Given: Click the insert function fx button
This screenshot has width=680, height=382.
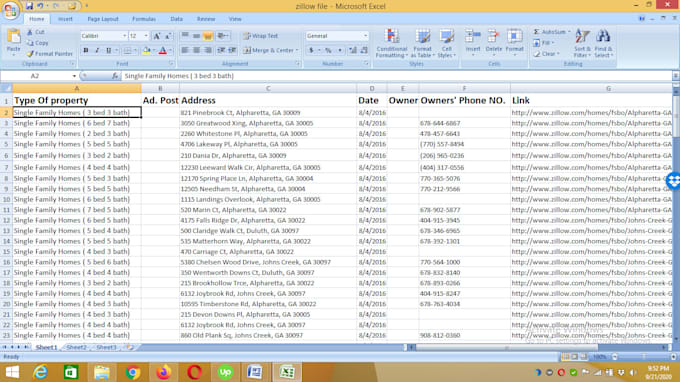Looking at the screenshot, I should coord(114,76).
